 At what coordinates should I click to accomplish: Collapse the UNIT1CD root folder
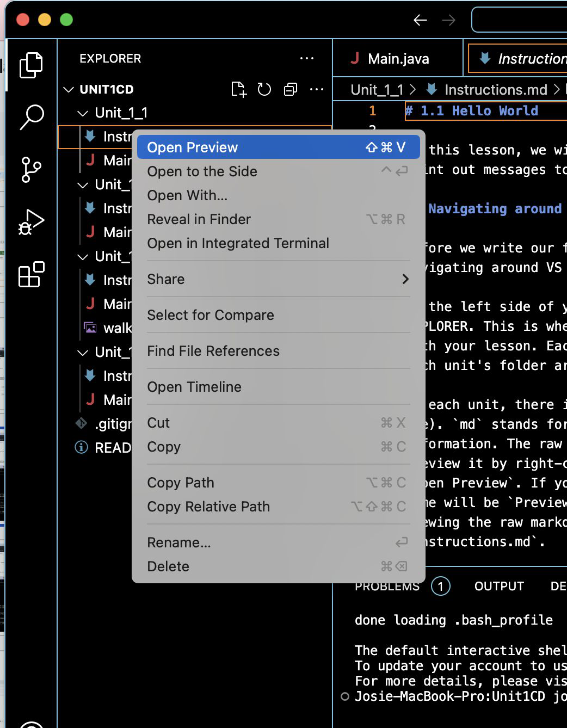(x=69, y=89)
